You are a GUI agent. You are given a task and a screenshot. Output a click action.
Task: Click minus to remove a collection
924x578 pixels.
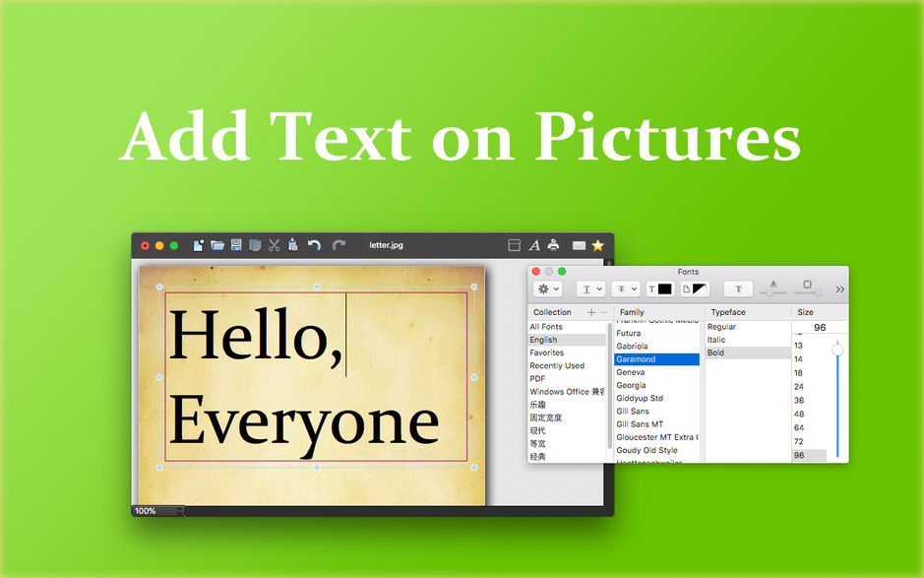pyautogui.click(x=604, y=312)
